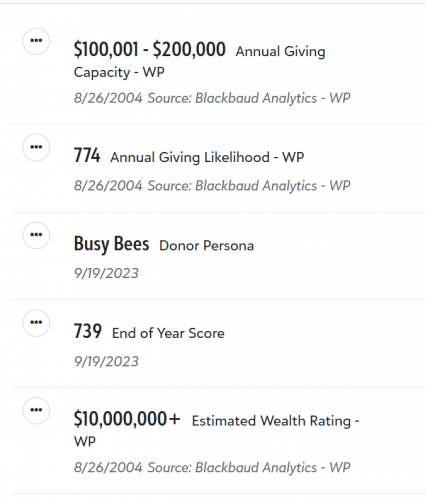425x500 pixels.
Task: Open ellipsis menu for Annual Giving Capacity row
Action: 36,41
